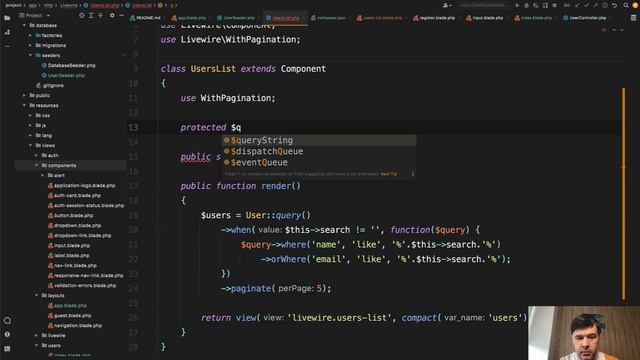Click Select Opened File target icon
640x360 pixels.
pos(82,16)
